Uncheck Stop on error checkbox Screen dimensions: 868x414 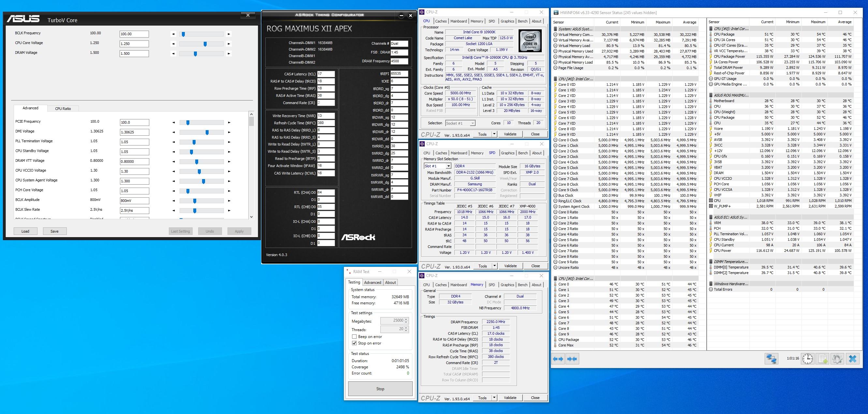[x=354, y=343]
